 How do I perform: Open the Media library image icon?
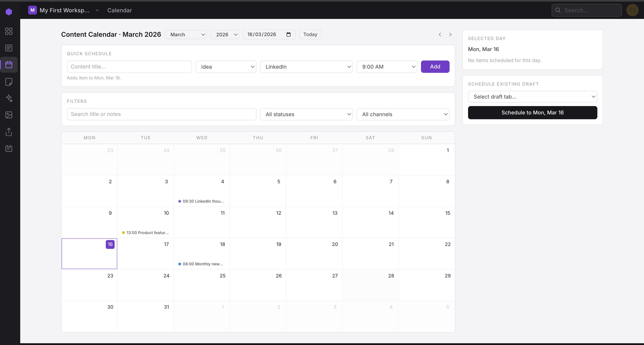9,115
